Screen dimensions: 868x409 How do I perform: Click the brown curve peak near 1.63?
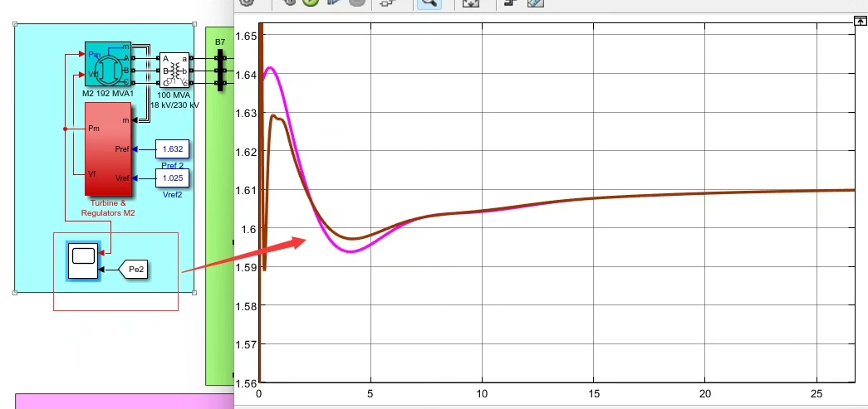pos(274,115)
